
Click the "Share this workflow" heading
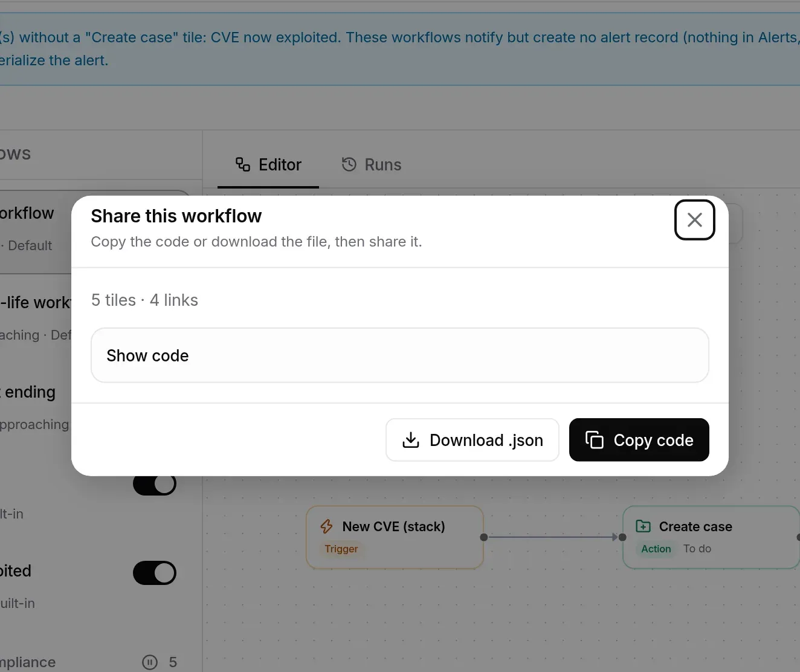click(176, 216)
